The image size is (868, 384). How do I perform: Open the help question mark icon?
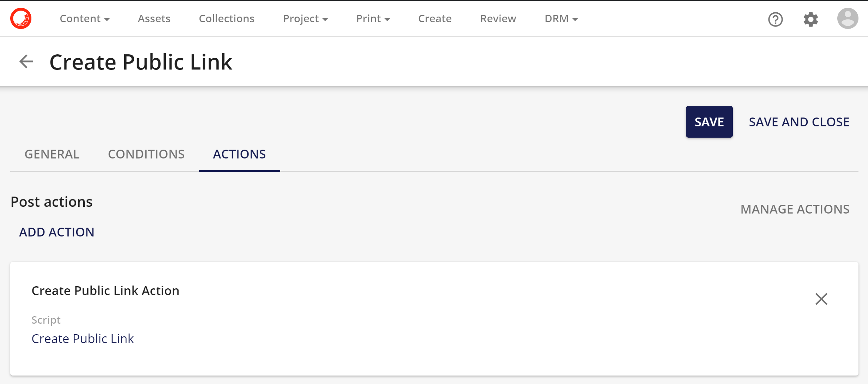(775, 19)
